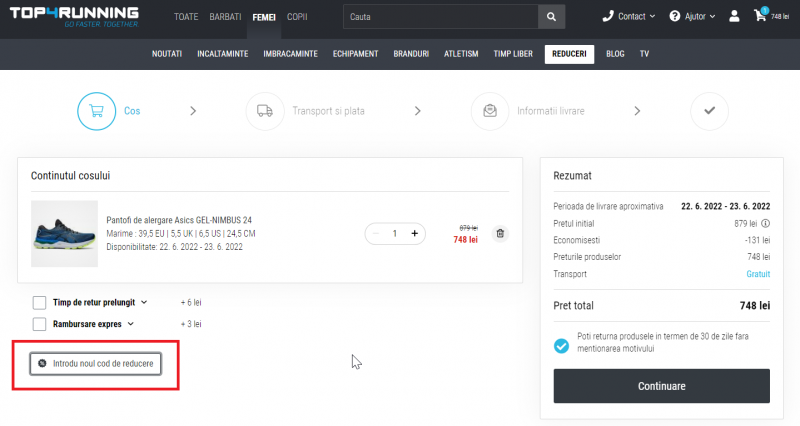
Task: Expand Timp de retur prelungit details chevron
Action: pyautogui.click(x=144, y=302)
